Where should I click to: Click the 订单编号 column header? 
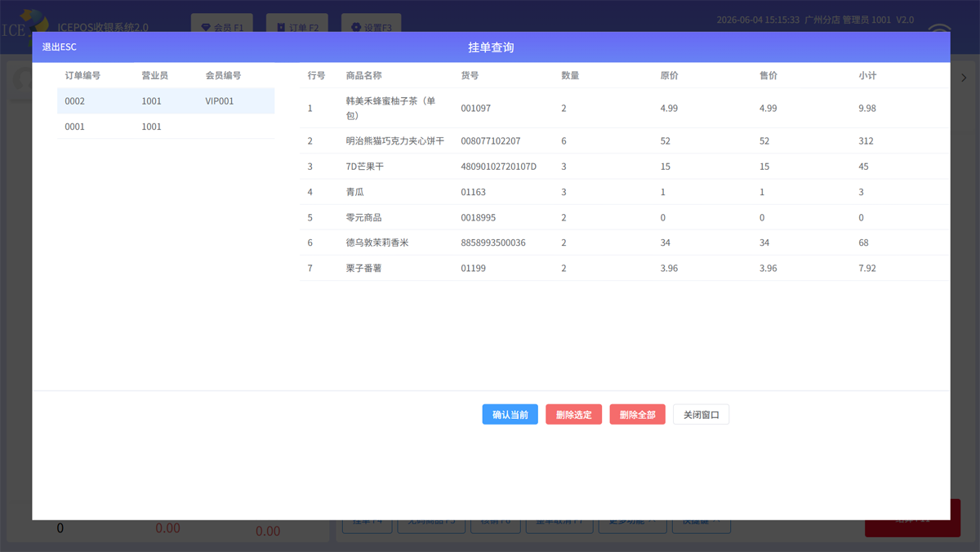coord(82,75)
